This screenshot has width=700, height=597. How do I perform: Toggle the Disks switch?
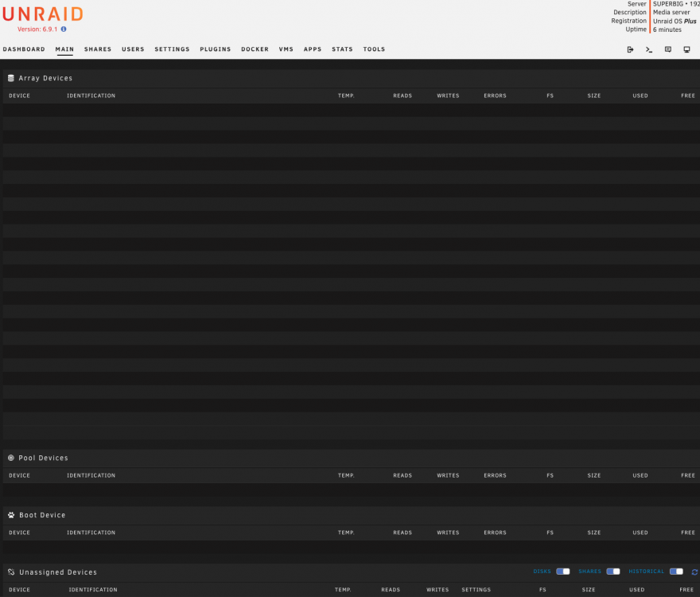pos(563,572)
